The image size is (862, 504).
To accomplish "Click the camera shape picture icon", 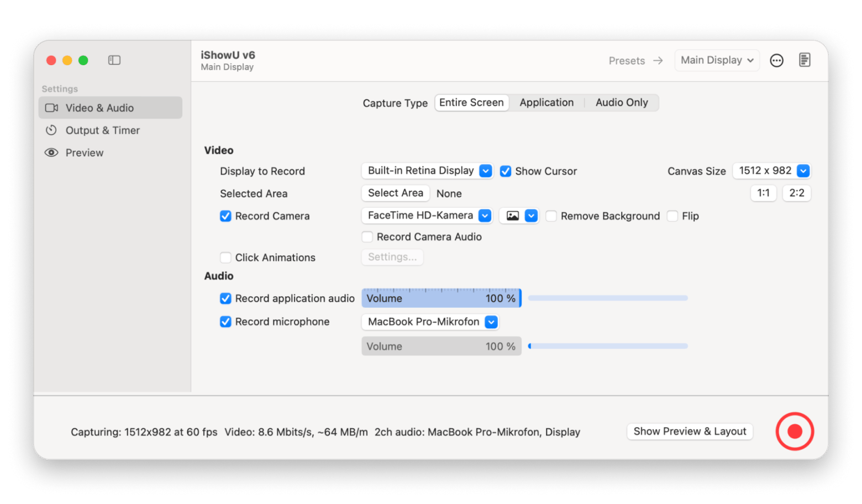I will click(x=512, y=216).
